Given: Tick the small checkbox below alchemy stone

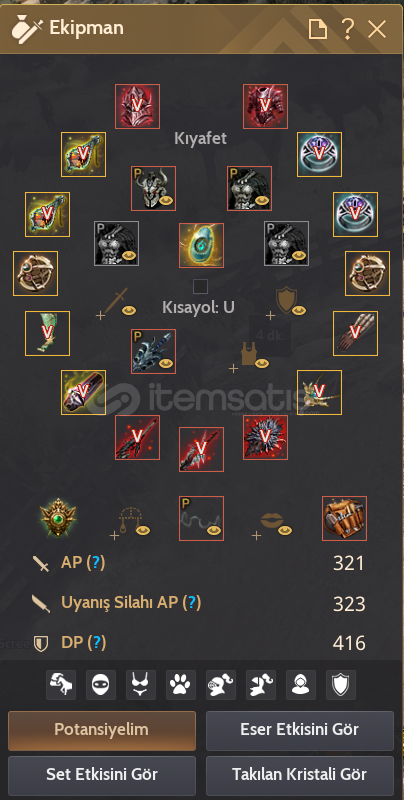Looking at the screenshot, I should point(200,287).
